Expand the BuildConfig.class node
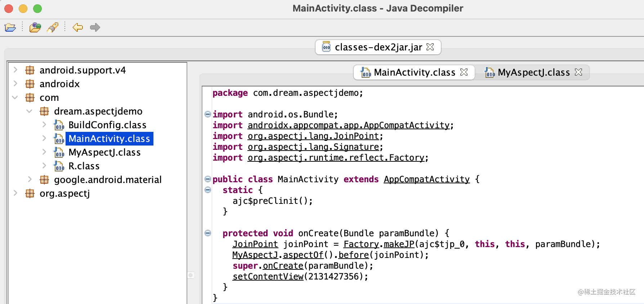Image resolution: width=644 pixels, height=304 pixels. coord(44,125)
